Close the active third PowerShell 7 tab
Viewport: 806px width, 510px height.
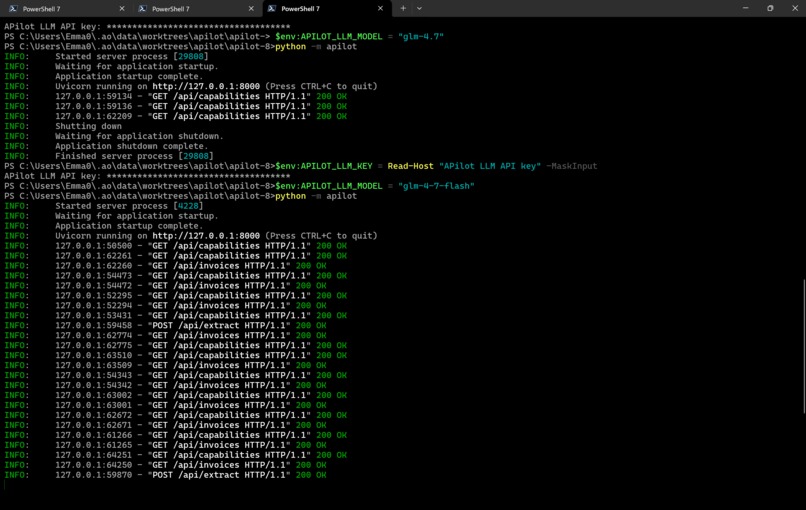[380, 9]
